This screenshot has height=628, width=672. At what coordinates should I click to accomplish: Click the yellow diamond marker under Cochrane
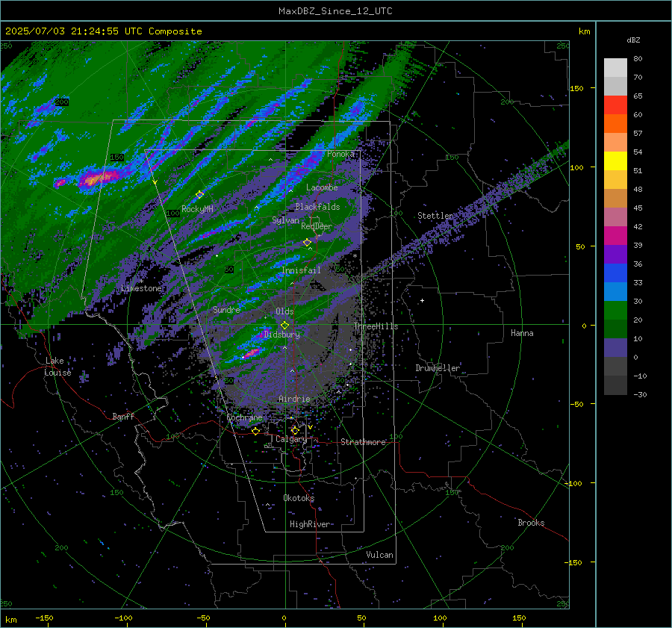coord(256,431)
